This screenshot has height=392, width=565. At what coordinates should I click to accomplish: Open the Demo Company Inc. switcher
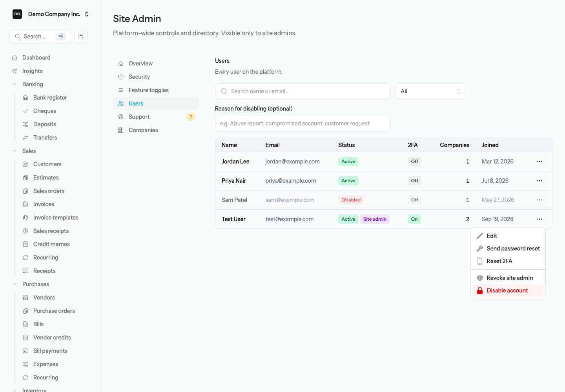click(x=51, y=14)
